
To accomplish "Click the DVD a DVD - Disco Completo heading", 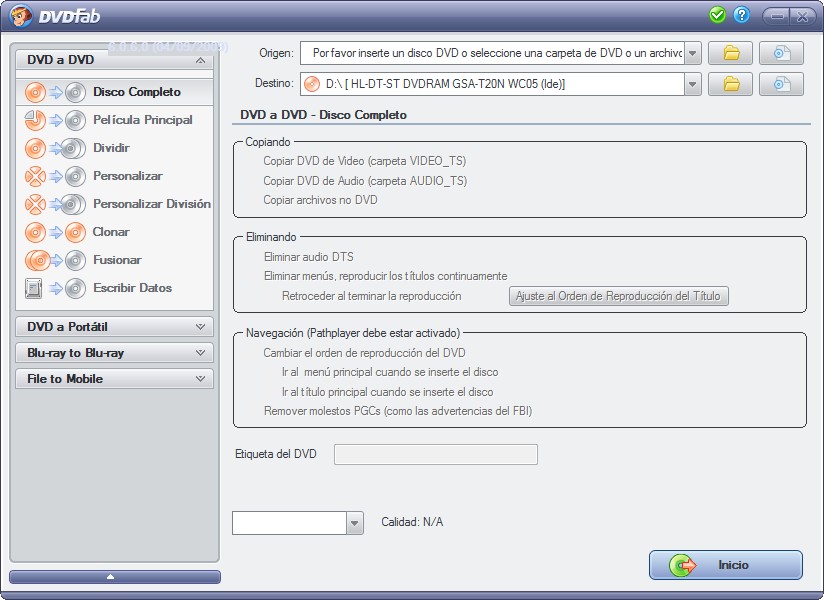I will coord(323,115).
